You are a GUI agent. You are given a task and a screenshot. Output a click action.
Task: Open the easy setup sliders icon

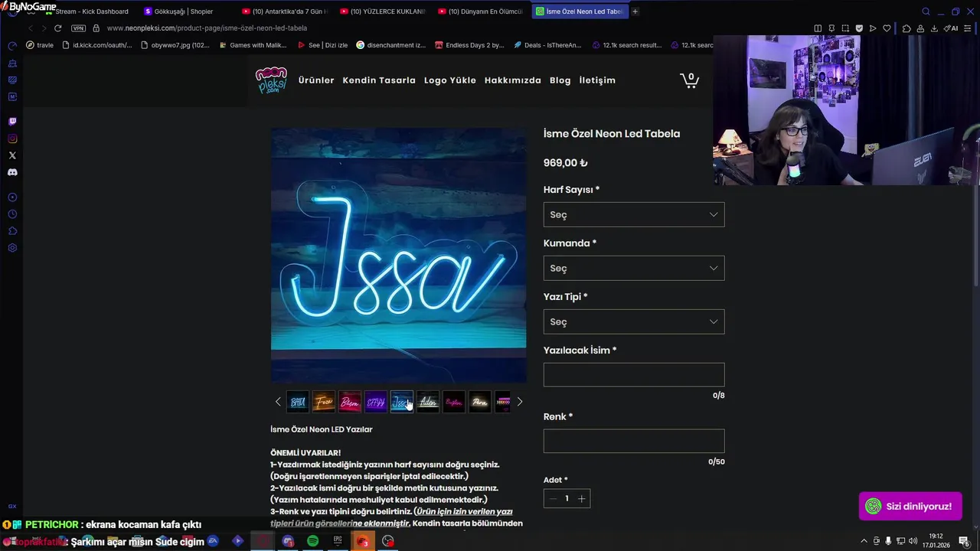click(969, 28)
